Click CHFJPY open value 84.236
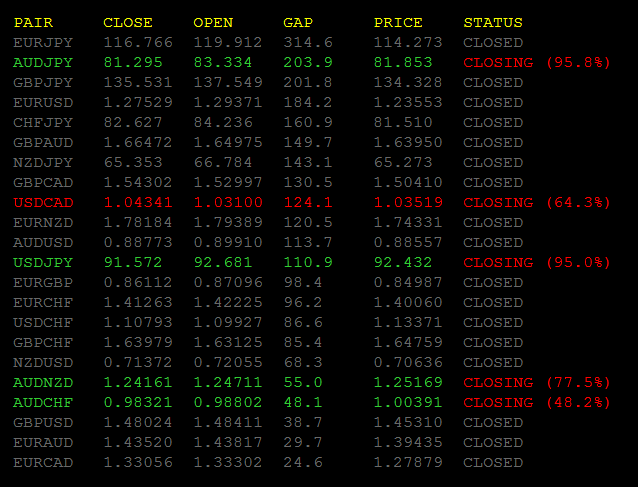The height and width of the screenshot is (487, 638). (x=223, y=122)
